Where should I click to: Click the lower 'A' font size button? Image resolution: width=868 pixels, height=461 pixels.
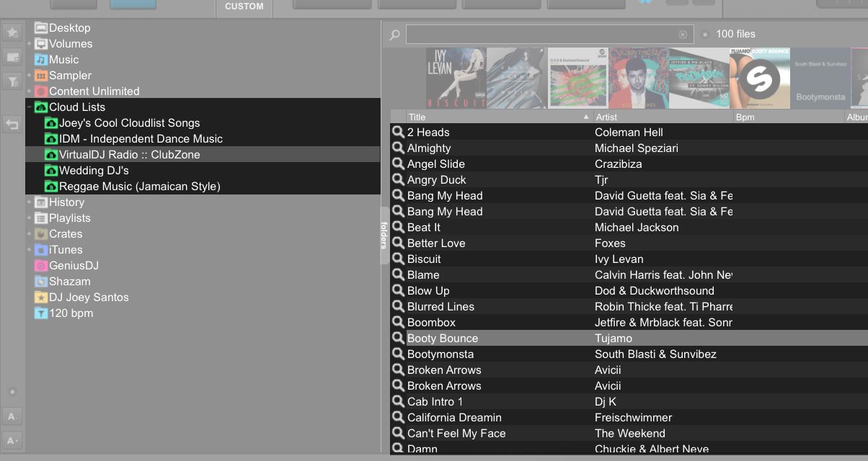(12, 440)
